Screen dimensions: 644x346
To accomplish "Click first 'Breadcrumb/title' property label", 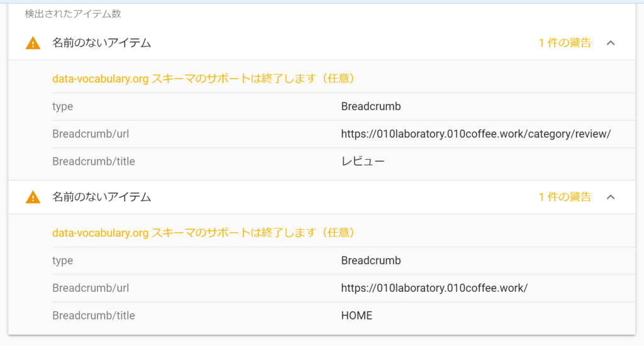I will 93,162.
